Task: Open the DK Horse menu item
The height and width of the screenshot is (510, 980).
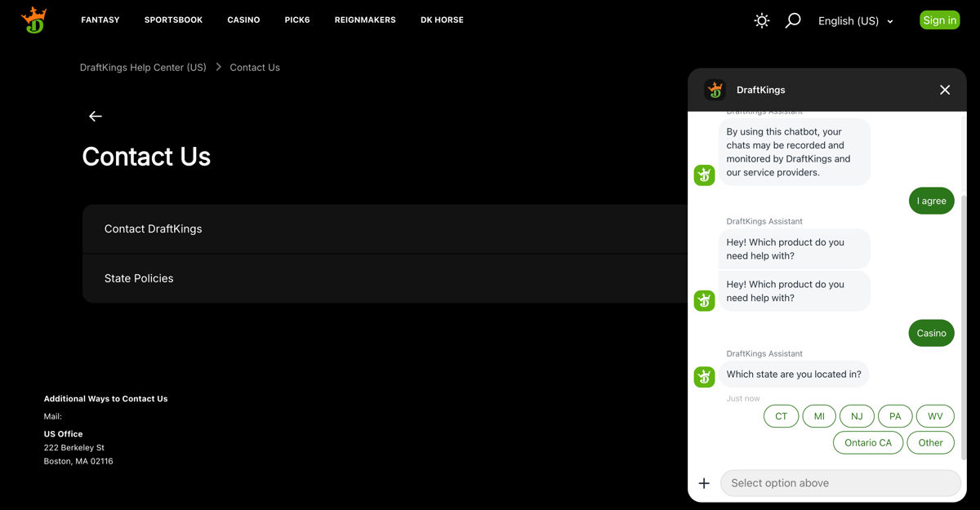Action: (x=442, y=20)
